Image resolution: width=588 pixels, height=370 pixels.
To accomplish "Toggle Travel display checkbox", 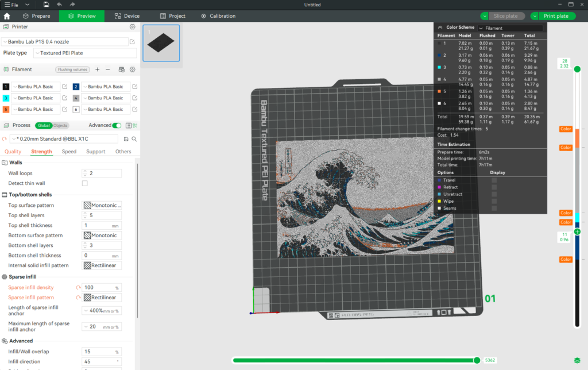I will (x=494, y=180).
